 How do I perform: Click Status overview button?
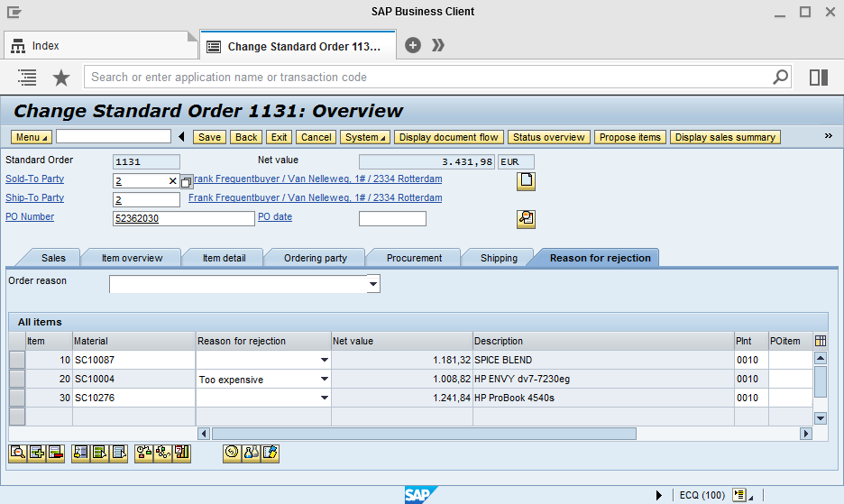(548, 137)
